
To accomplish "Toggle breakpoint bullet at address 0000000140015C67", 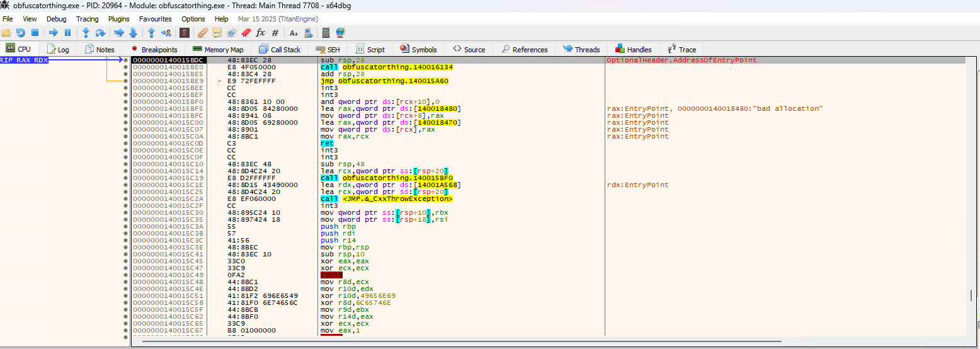I will (x=126, y=330).
